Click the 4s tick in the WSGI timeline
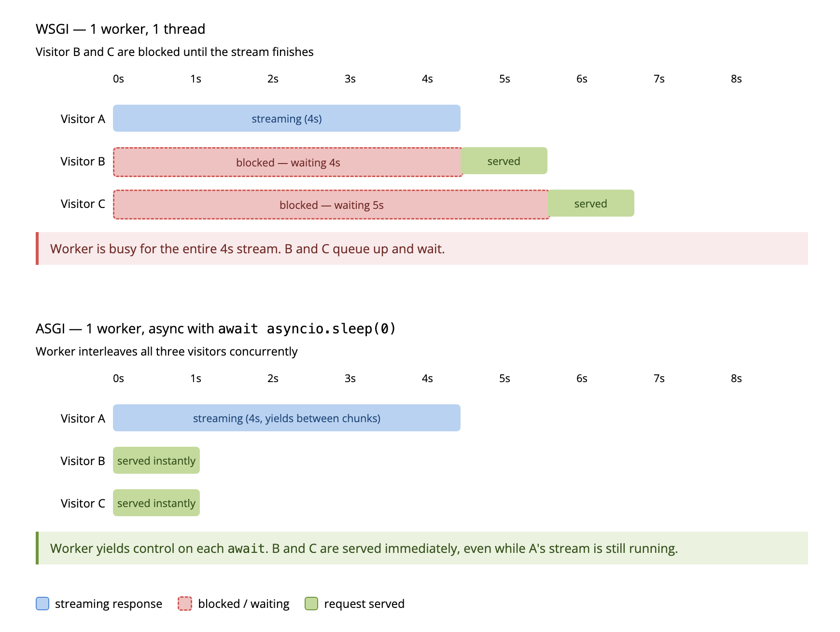 point(427,79)
